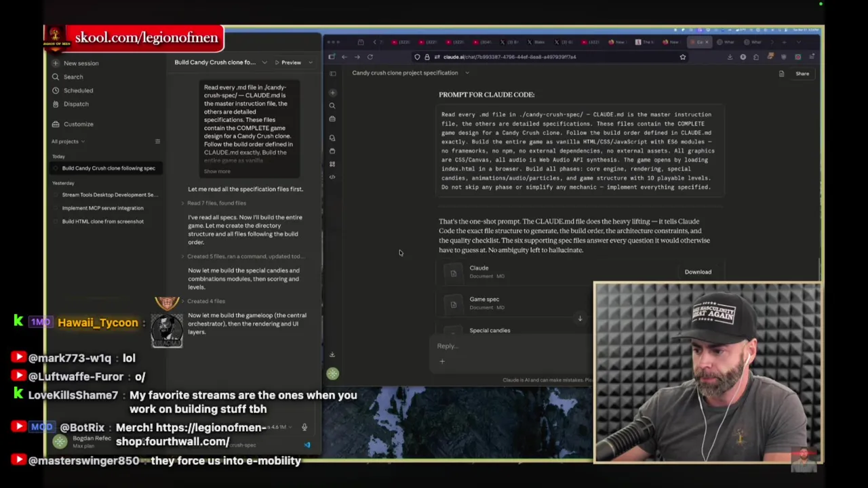Screen dimensions: 868x488
Task: Click the search icon in the Claude web sidebar
Action: (332, 106)
